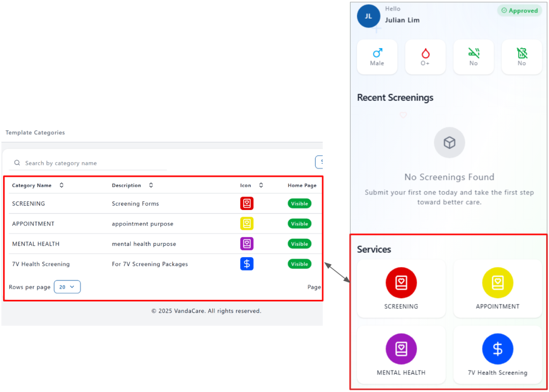Image resolution: width=549 pixels, height=392 pixels.
Task: Toggle the Visible badge for APPOINTMENT row
Action: (299, 224)
